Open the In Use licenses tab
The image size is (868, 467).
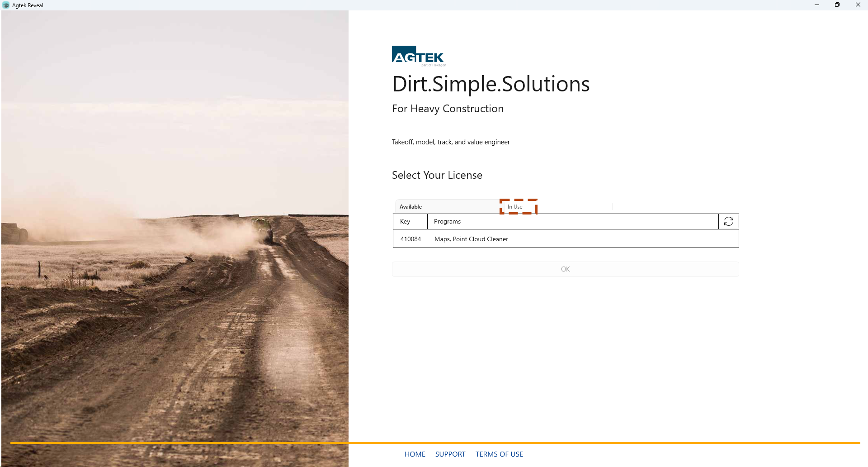pos(515,207)
